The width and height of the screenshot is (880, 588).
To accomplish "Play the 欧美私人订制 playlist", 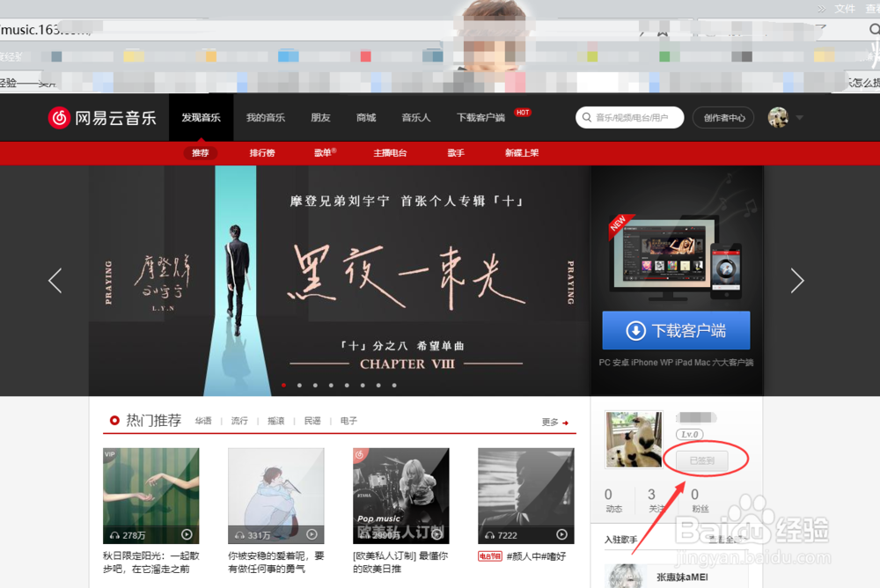I will (x=437, y=534).
